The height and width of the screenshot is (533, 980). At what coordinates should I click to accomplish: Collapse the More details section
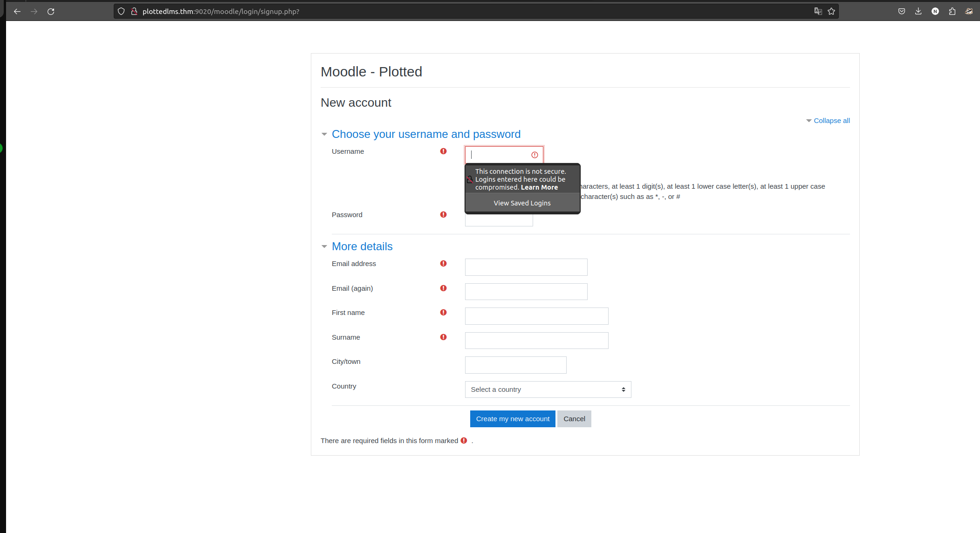tap(324, 246)
